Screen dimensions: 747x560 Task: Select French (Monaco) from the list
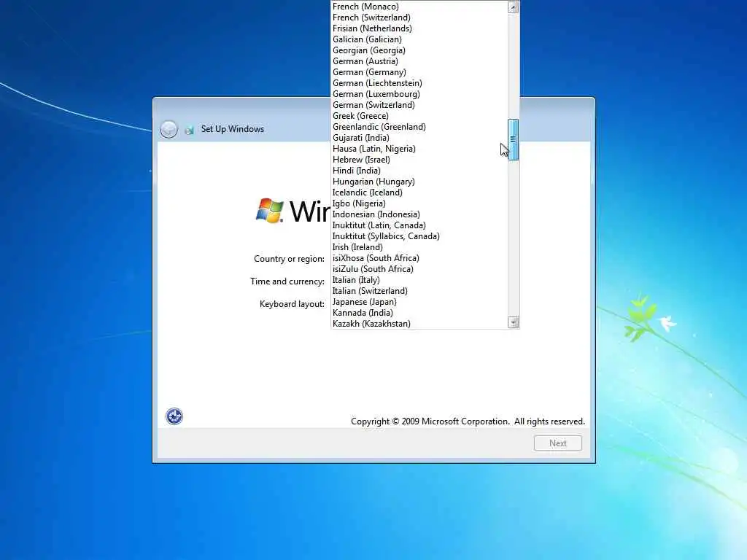(x=419, y=6)
